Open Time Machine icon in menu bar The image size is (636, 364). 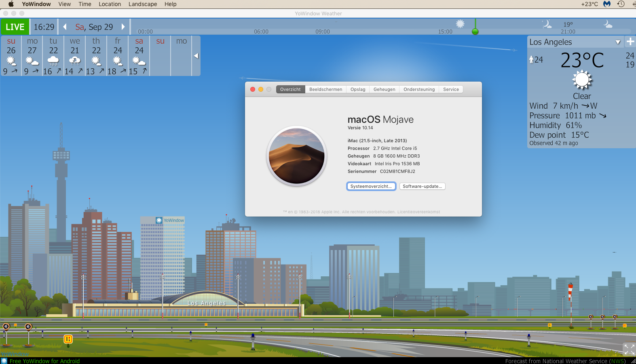click(621, 4)
